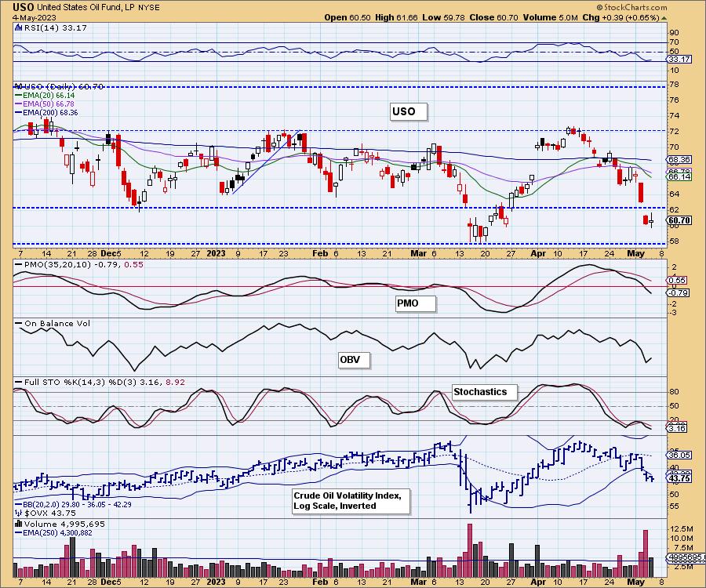Click the boxed Stochastics annotation
This screenshot has height=588, width=706.
[x=485, y=392]
